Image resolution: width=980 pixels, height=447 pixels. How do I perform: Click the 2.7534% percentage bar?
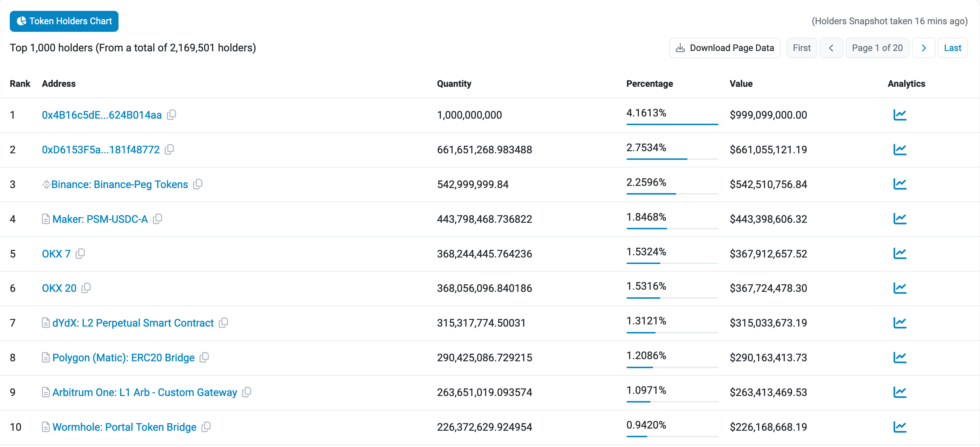coord(672,159)
